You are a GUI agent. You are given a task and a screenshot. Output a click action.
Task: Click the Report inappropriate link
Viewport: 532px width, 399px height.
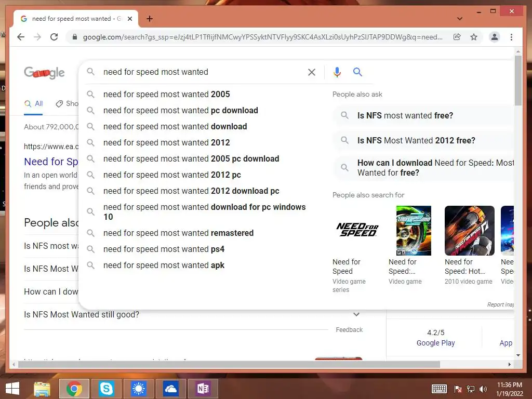500,304
